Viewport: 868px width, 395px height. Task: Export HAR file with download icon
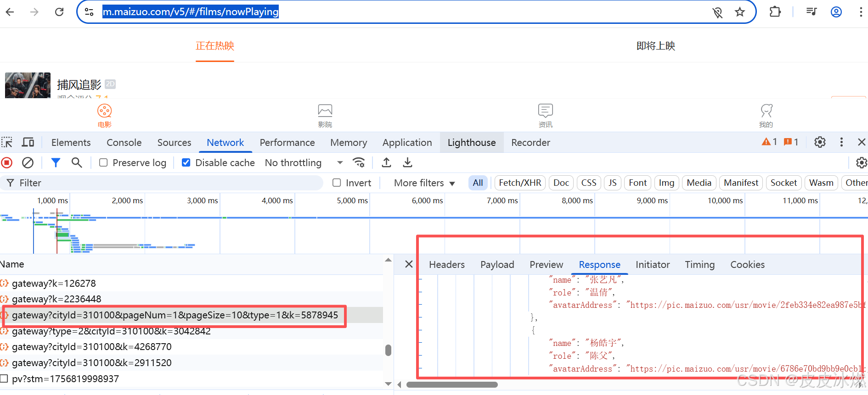[x=407, y=162]
